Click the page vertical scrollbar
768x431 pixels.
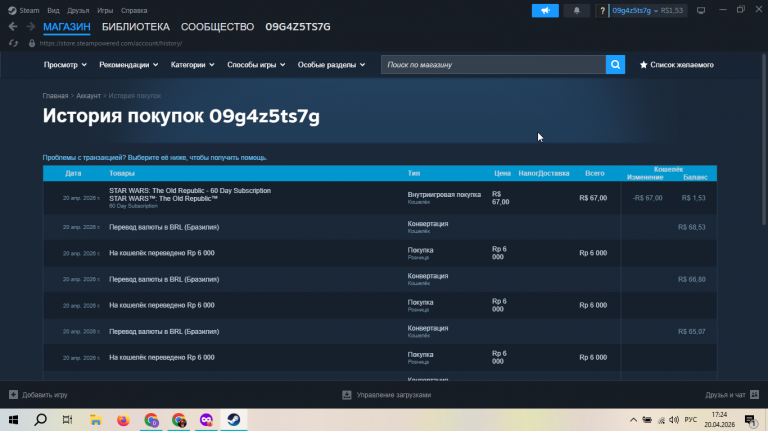pos(764,140)
